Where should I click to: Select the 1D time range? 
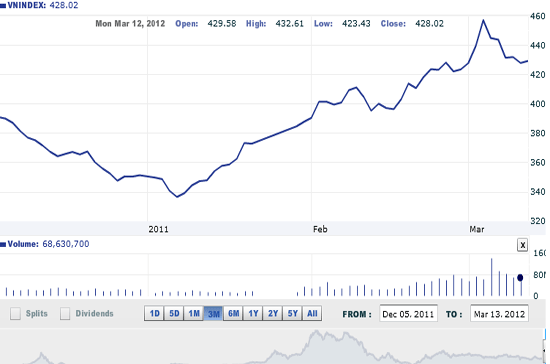[154, 314]
